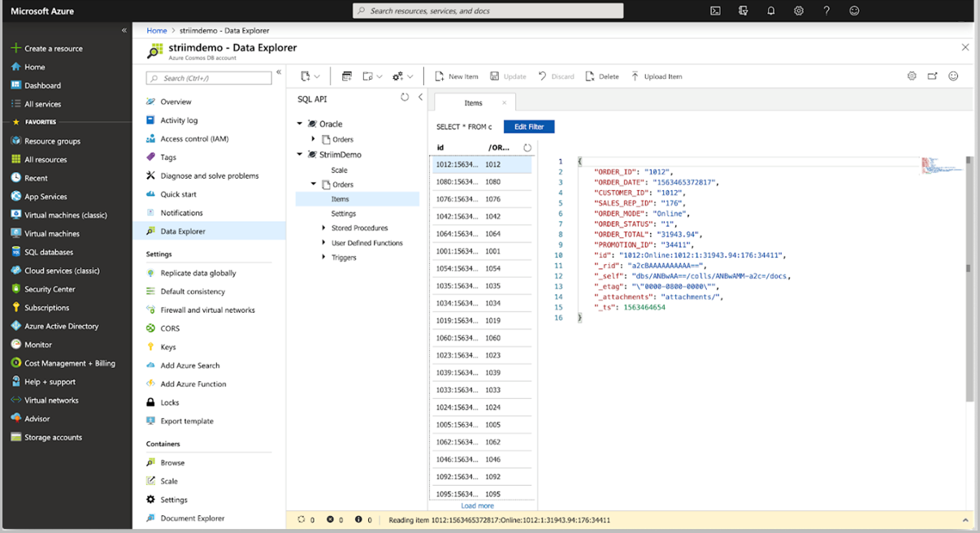Expand Orders under Oracle database
This screenshot has width=980, height=533.
click(314, 140)
